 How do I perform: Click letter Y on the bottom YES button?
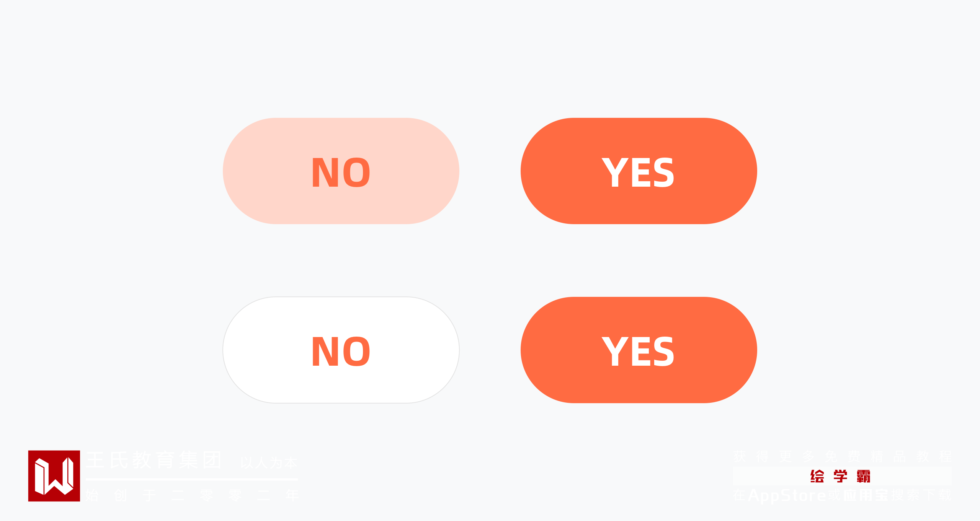click(615, 352)
